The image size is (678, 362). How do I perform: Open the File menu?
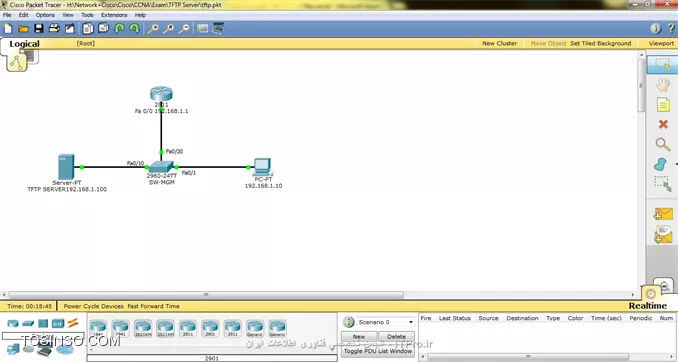[x=7, y=15]
